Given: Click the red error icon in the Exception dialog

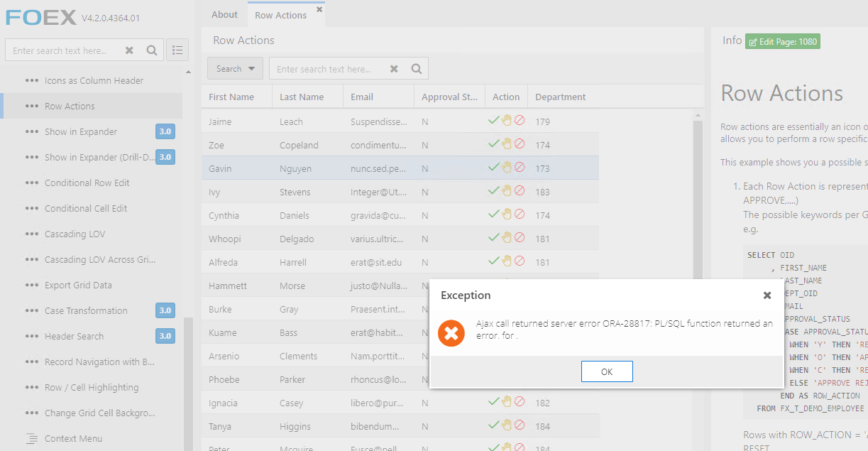Looking at the screenshot, I should [x=451, y=332].
